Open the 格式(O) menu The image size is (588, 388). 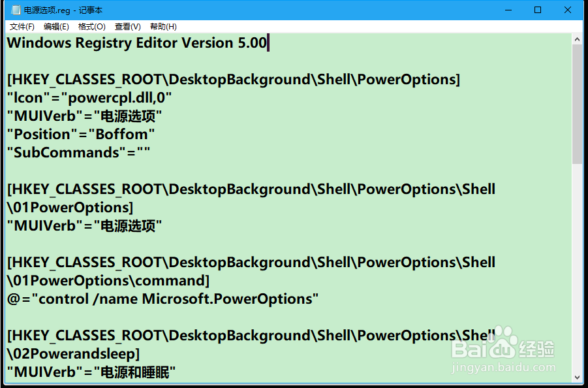pyautogui.click(x=92, y=27)
